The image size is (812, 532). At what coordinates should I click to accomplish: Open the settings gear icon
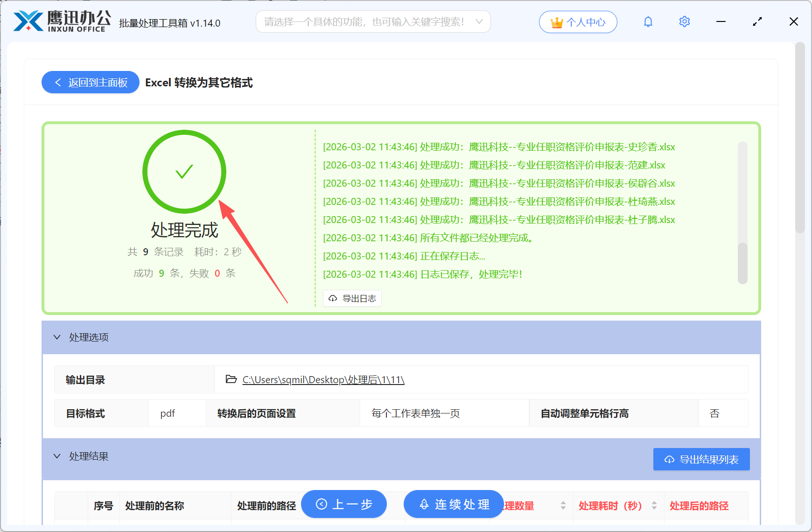tap(684, 21)
